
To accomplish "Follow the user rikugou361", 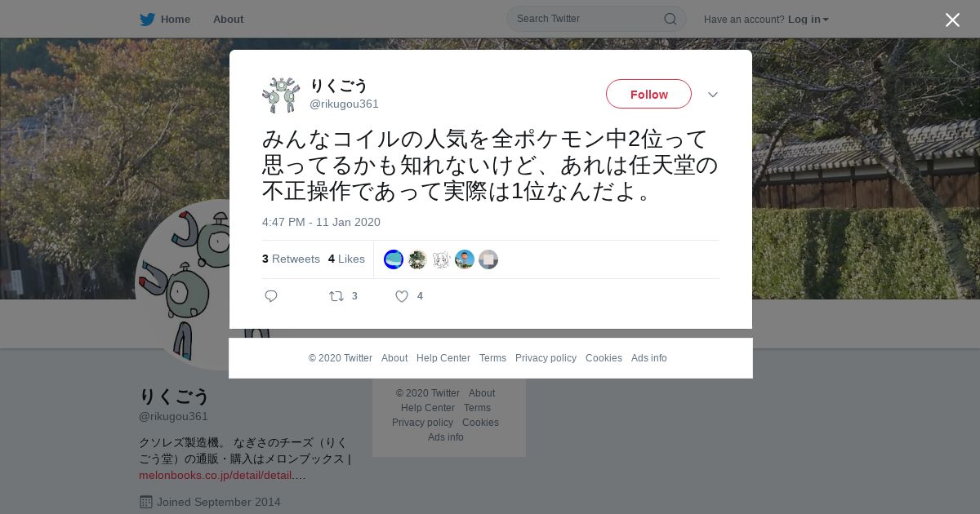I will 648,94.
